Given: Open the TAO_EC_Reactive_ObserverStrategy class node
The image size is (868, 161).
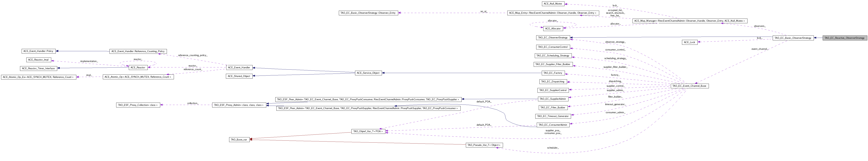Looking at the screenshot, I should tap(844, 38).
